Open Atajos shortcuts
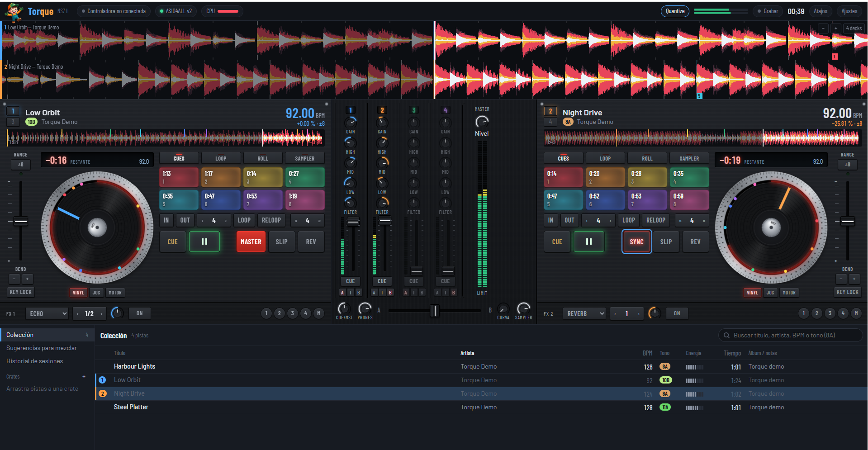This screenshot has height=450, width=868. (x=821, y=11)
